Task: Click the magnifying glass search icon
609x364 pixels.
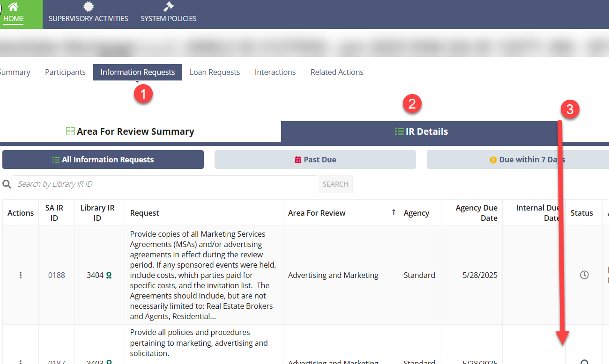Action: point(7,184)
